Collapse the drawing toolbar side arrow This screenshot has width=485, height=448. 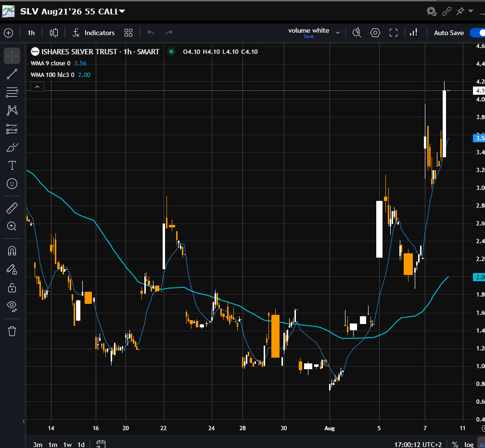(24, 421)
